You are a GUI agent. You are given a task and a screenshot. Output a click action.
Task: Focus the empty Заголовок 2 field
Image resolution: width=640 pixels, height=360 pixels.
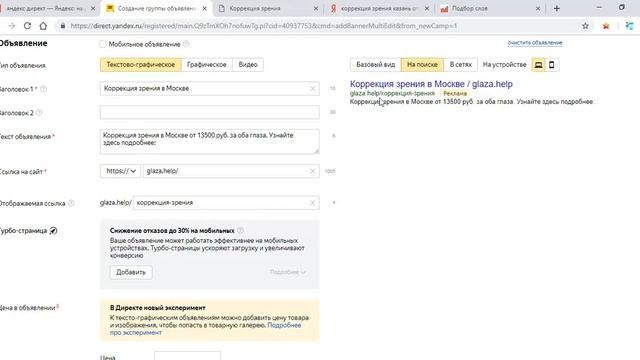(x=209, y=112)
